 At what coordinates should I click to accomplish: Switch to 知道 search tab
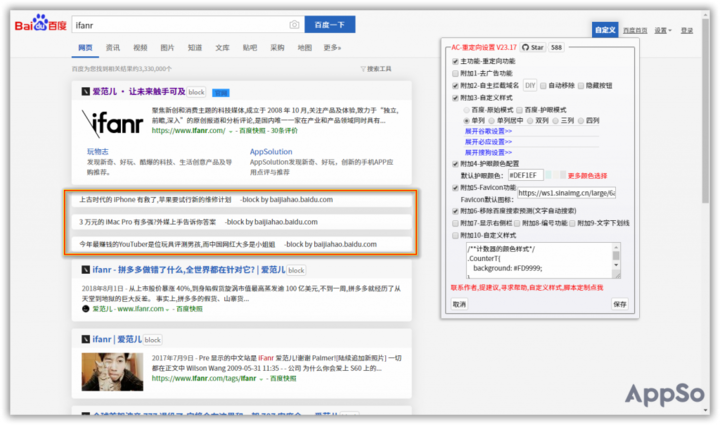coord(195,48)
